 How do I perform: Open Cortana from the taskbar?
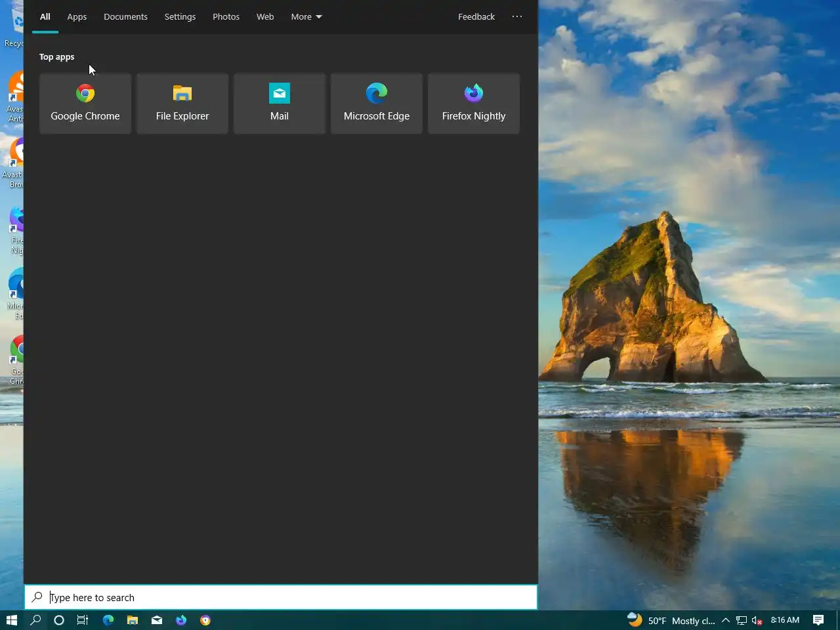(x=59, y=620)
